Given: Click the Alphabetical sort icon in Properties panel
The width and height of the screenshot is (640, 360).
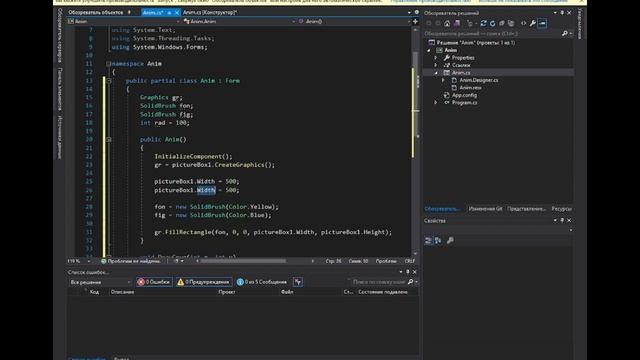Looking at the screenshot, I should 438,240.
